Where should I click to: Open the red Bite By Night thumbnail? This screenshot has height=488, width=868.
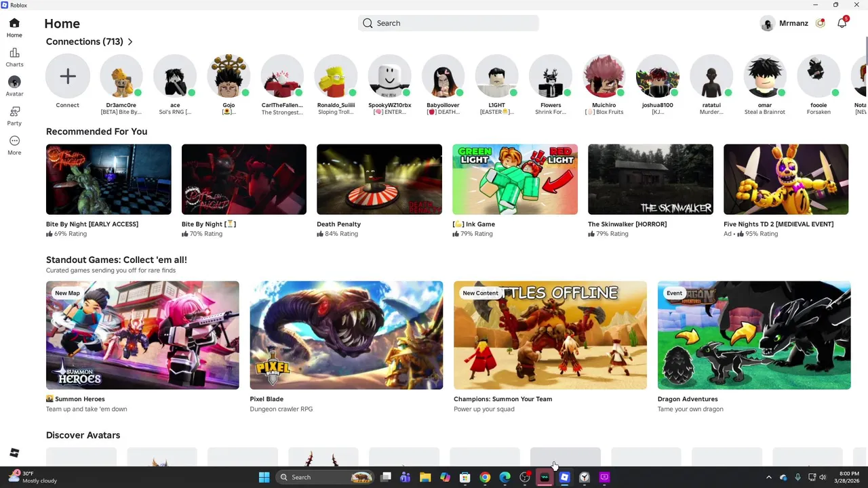pyautogui.click(x=244, y=179)
